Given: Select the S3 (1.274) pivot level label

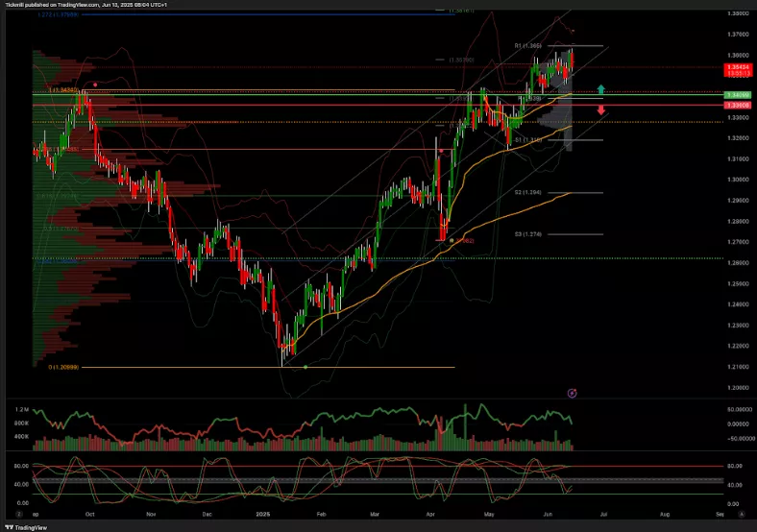Looking at the screenshot, I should click(x=528, y=233).
